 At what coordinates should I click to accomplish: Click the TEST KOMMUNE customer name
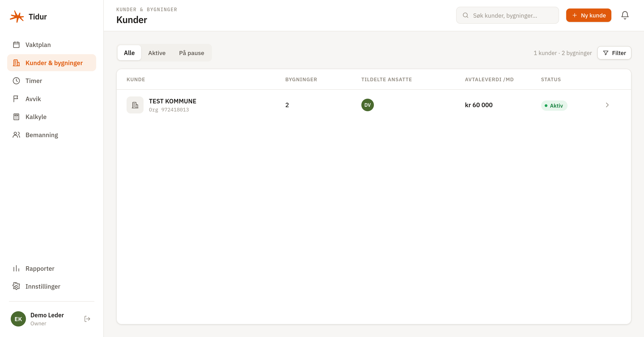click(172, 101)
